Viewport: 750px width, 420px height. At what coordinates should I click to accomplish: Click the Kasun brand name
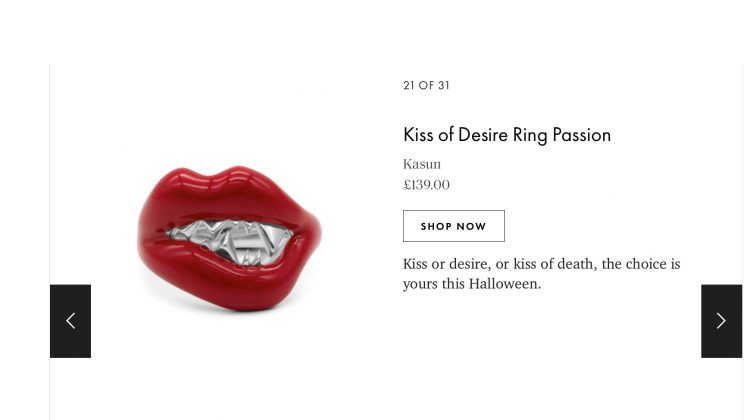[x=422, y=164]
